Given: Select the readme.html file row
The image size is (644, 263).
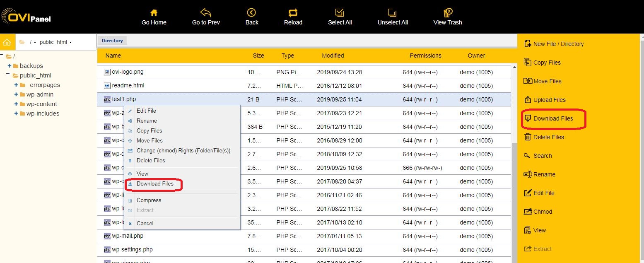Looking at the screenshot, I should coord(128,86).
